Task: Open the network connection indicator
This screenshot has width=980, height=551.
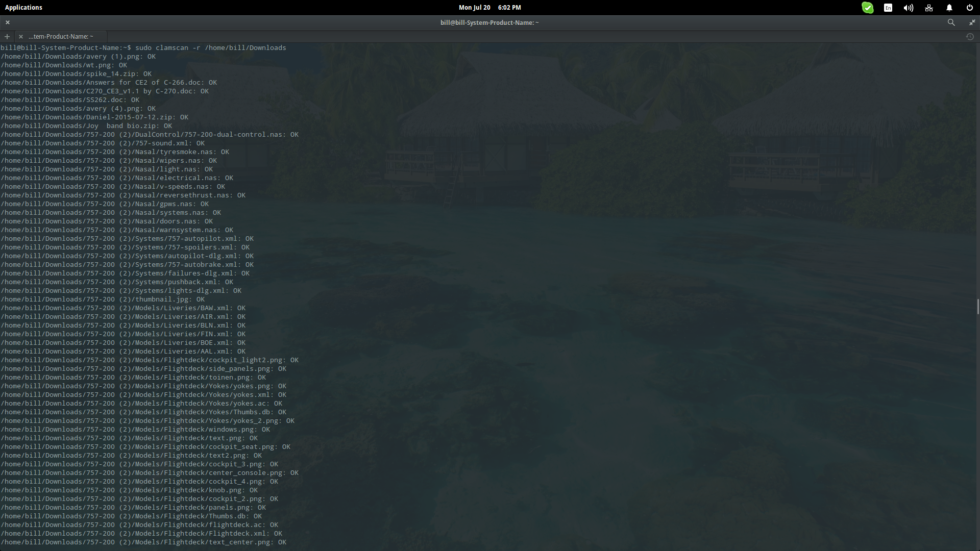Action: [928, 8]
